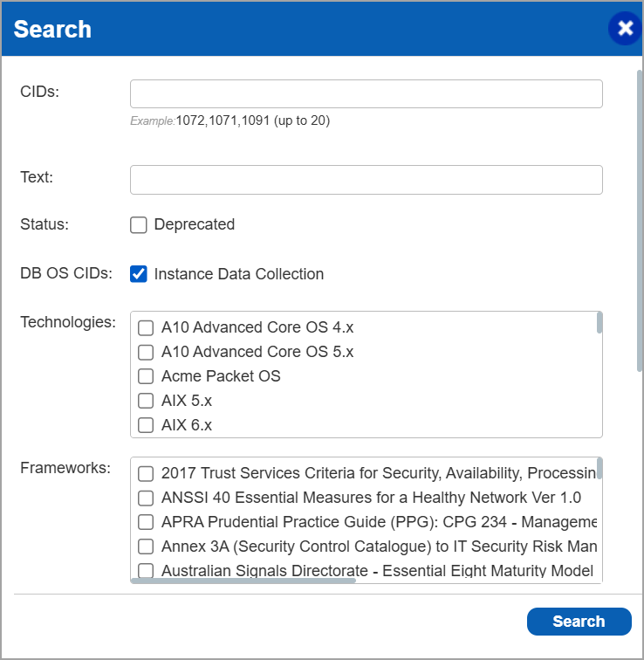Select Annex 3A Security Control Catalogue checkbox
The image size is (644, 660).
coord(146,547)
